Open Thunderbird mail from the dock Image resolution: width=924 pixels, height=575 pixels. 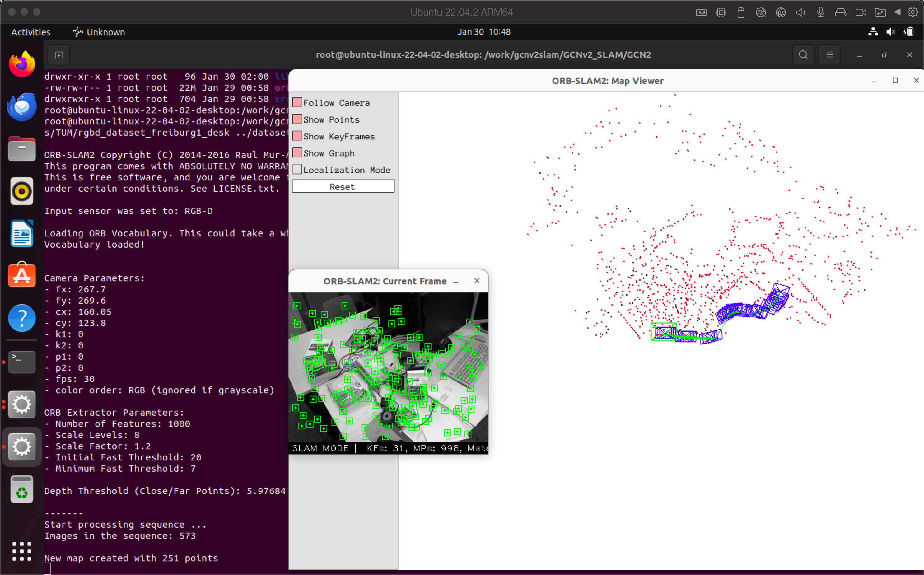[22, 107]
